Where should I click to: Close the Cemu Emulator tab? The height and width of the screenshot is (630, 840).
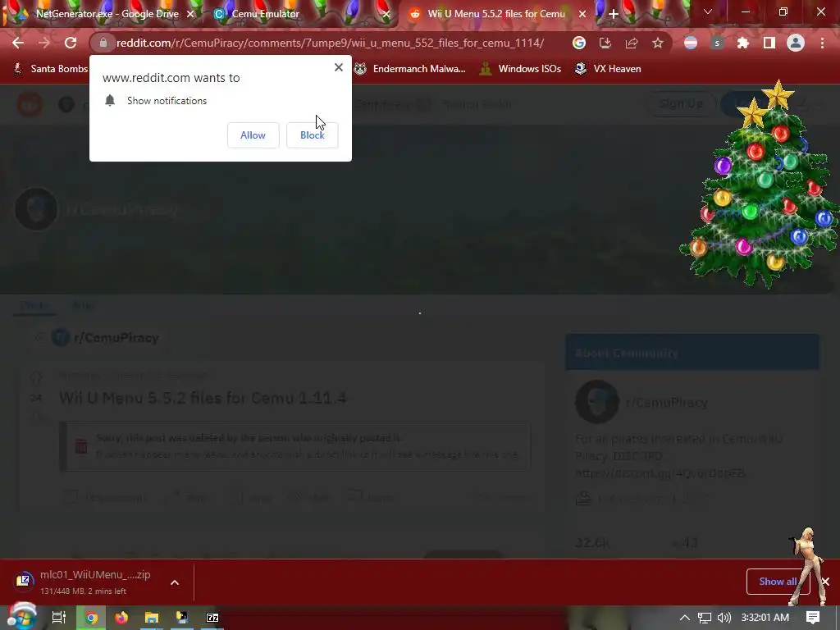pos(386,14)
